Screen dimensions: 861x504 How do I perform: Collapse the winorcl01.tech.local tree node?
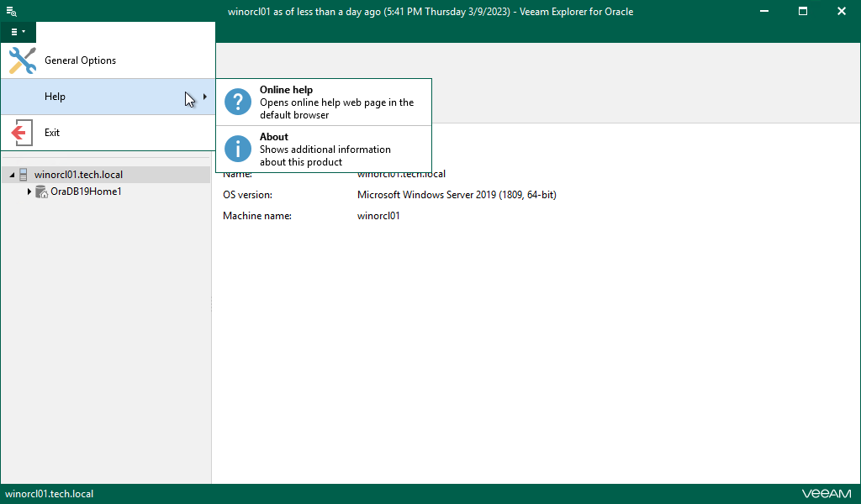click(12, 175)
